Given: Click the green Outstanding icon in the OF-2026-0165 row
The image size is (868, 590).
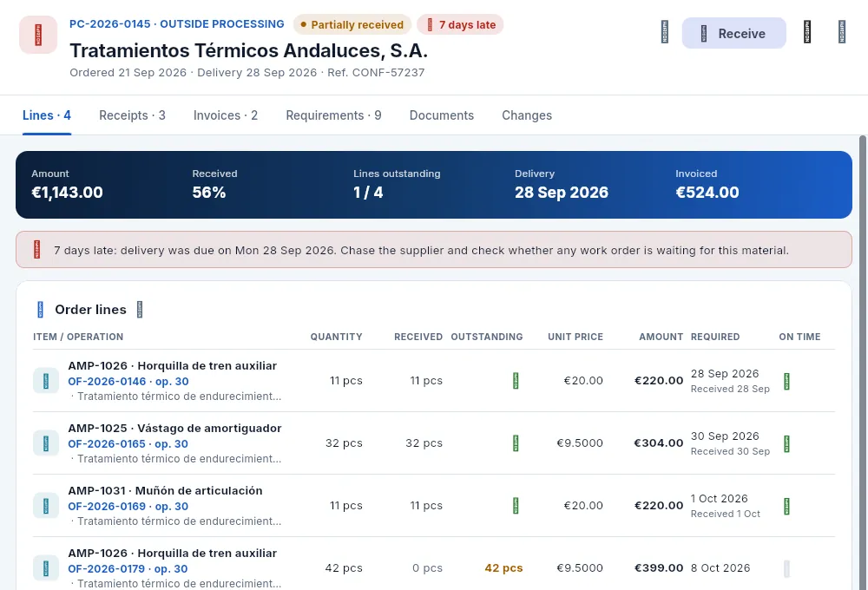Looking at the screenshot, I should pyautogui.click(x=516, y=443).
